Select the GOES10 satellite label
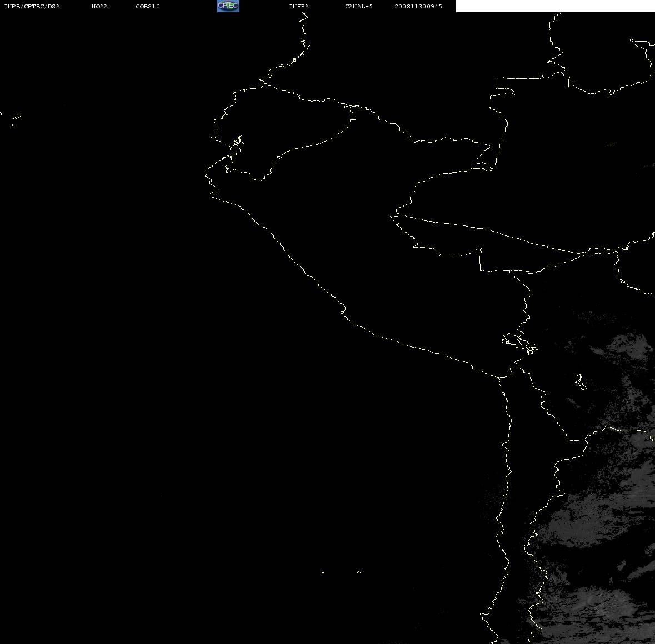This screenshot has width=655, height=644. click(x=148, y=6)
